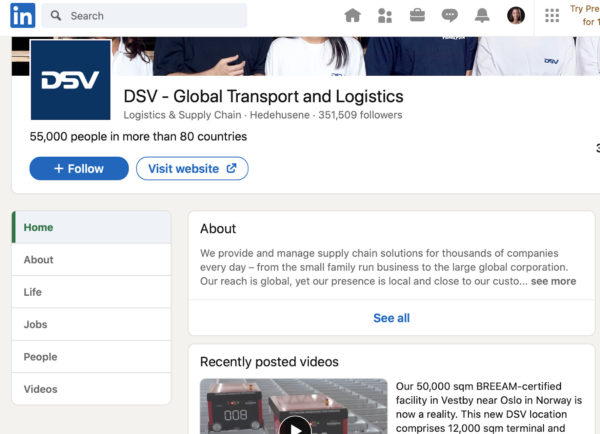Select the Jobs tab in sidebar
The width and height of the screenshot is (600, 434).
(91, 325)
